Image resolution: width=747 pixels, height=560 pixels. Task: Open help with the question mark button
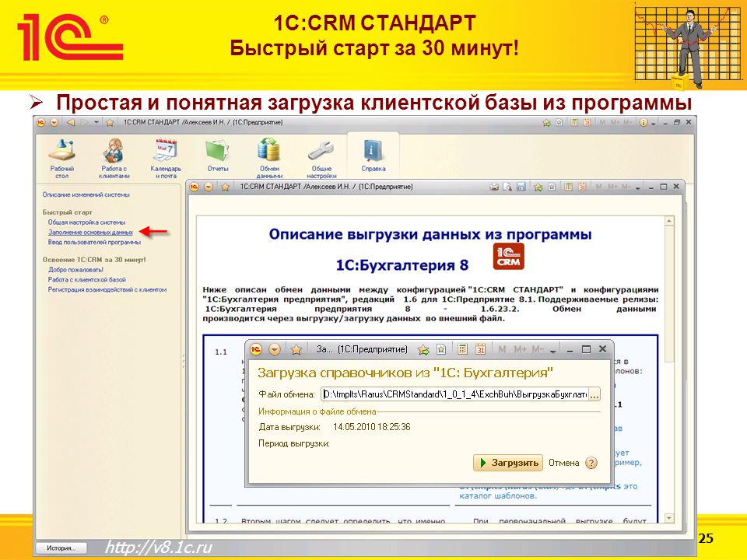point(591,462)
